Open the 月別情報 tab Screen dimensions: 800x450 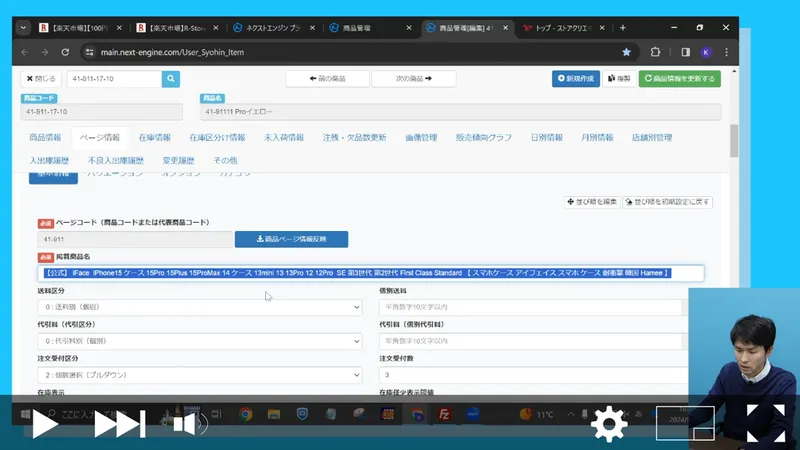(x=597, y=137)
